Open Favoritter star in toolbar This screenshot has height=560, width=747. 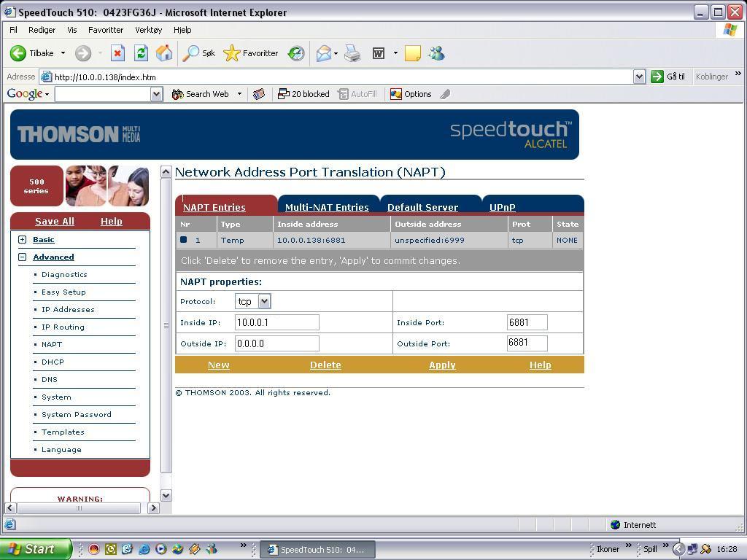coord(251,53)
